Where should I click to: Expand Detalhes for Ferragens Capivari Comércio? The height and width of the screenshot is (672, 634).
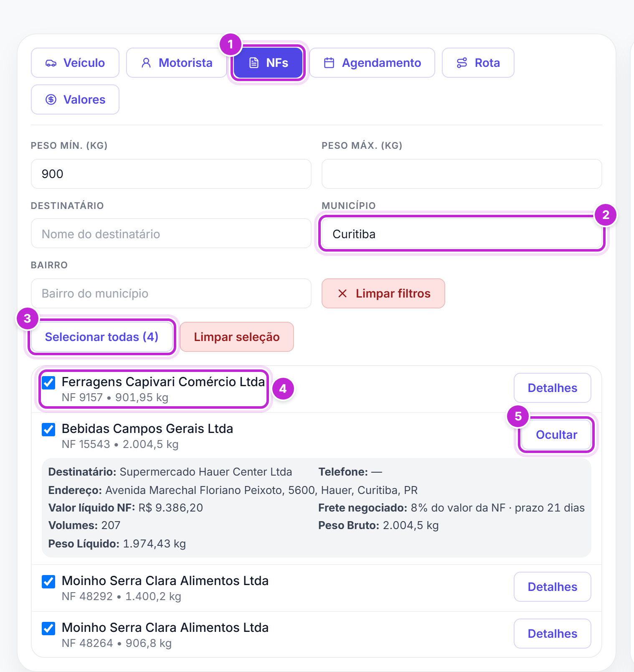[x=552, y=388]
